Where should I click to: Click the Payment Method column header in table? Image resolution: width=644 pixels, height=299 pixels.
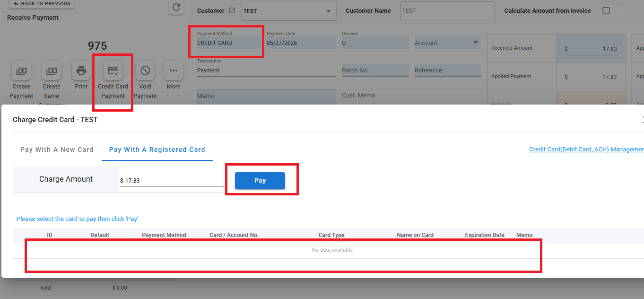point(164,235)
